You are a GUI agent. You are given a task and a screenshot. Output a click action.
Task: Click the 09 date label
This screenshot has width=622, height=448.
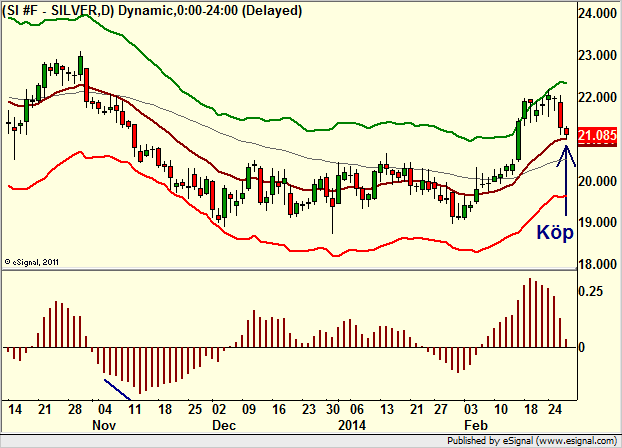click(249, 409)
